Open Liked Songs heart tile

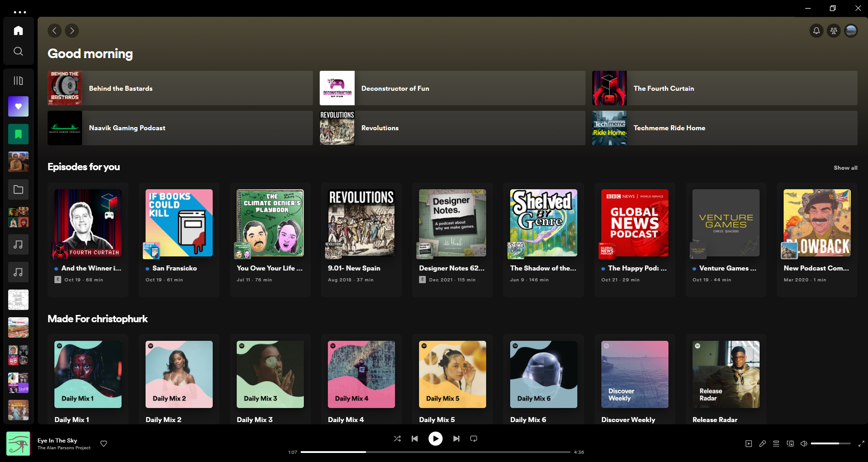pos(18,107)
